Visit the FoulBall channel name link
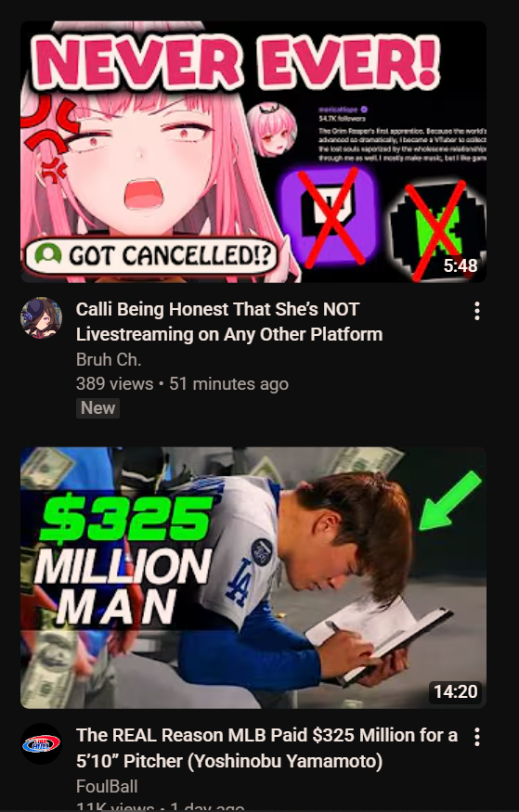The height and width of the screenshot is (812, 519). click(107, 786)
